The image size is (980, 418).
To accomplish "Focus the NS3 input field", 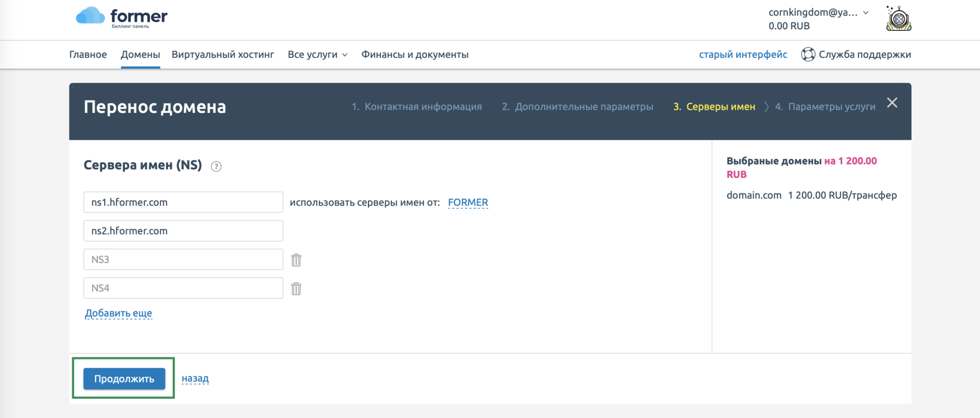I will click(x=183, y=260).
